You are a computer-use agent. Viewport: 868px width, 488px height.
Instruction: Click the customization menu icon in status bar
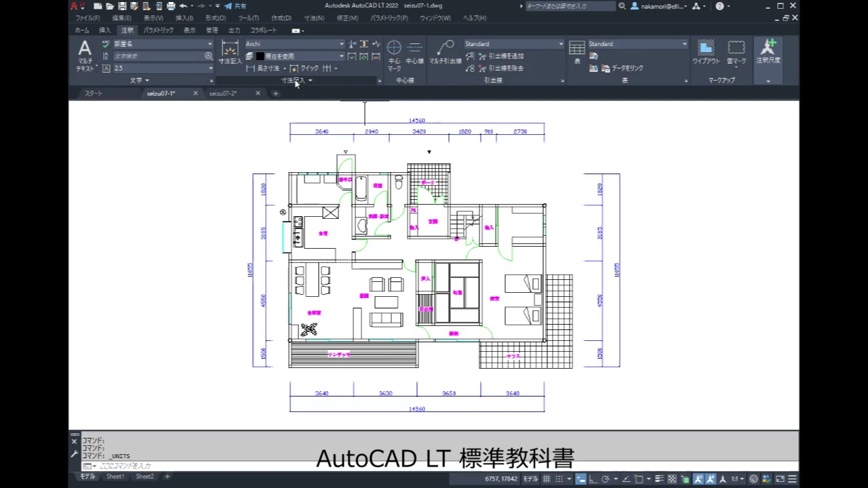coord(792,479)
